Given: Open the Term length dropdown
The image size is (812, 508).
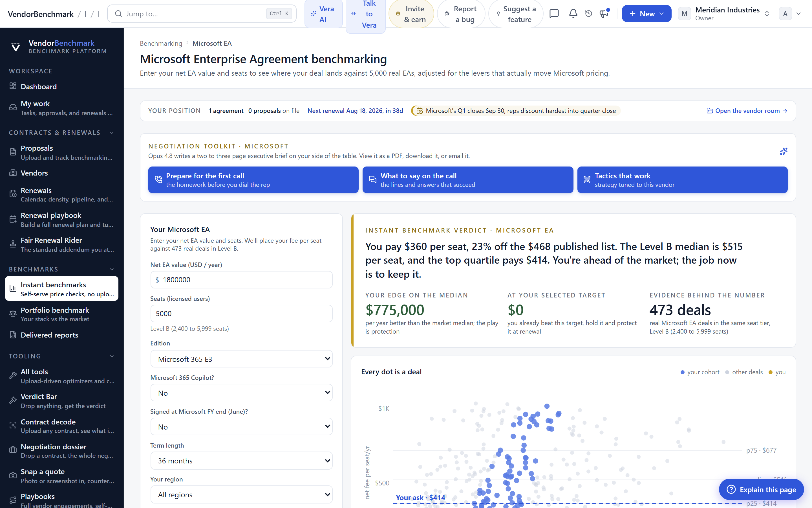Looking at the screenshot, I should [x=241, y=461].
